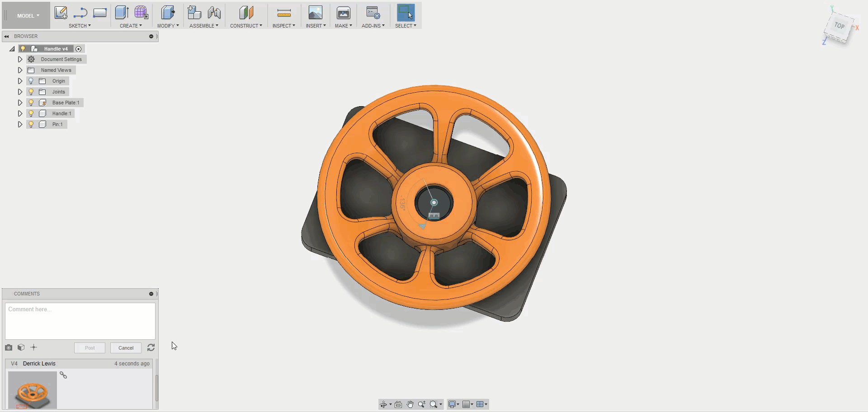Viewport: 868px width, 412px height.
Task: Click the Create Form sculpt icon
Action: [141, 13]
